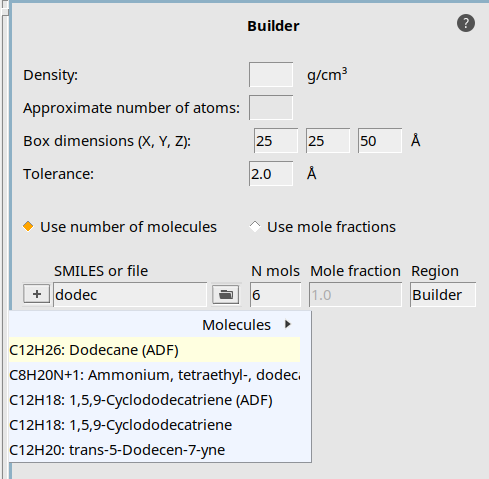Click the SMILES field containing dodec
Viewport: 489px width, 479px height.
pos(130,295)
